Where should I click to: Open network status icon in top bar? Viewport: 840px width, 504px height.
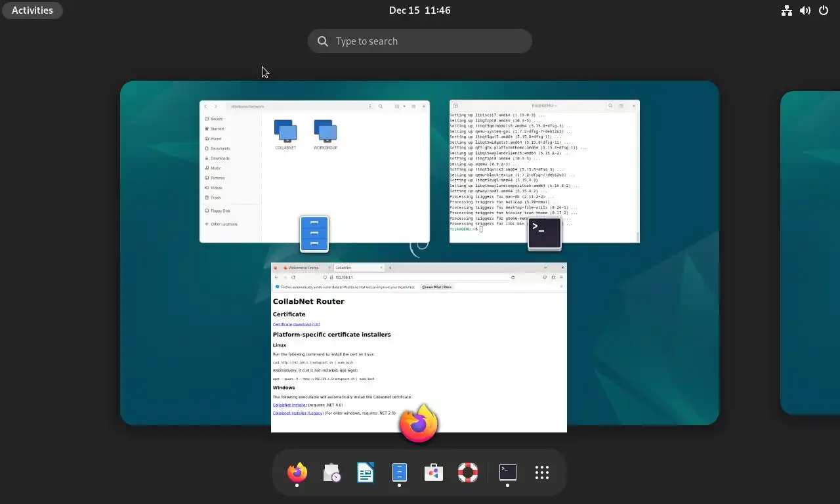(x=787, y=10)
